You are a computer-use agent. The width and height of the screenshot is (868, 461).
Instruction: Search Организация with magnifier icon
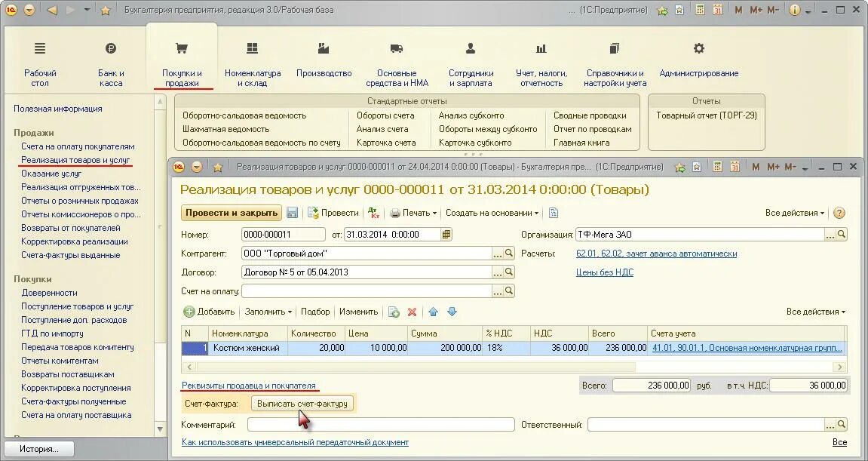[842, 235]
